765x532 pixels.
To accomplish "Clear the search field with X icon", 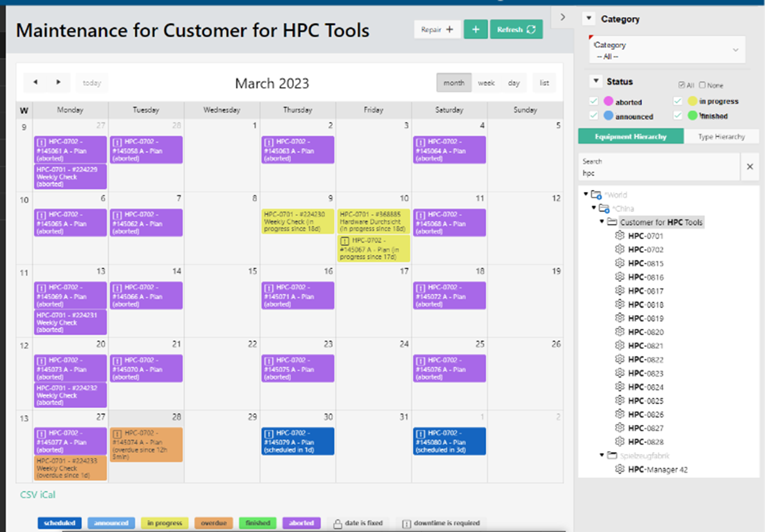I will [750, 167].
